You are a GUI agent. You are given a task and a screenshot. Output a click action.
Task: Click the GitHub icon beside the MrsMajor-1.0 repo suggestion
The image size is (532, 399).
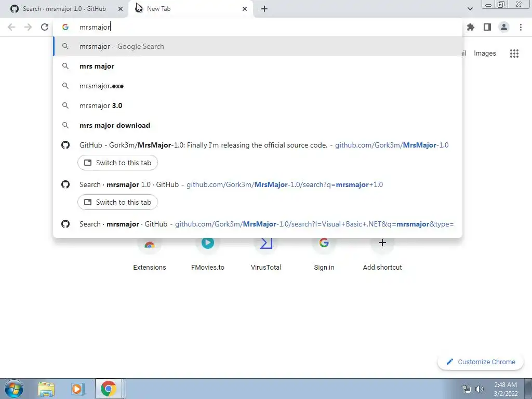65,145
